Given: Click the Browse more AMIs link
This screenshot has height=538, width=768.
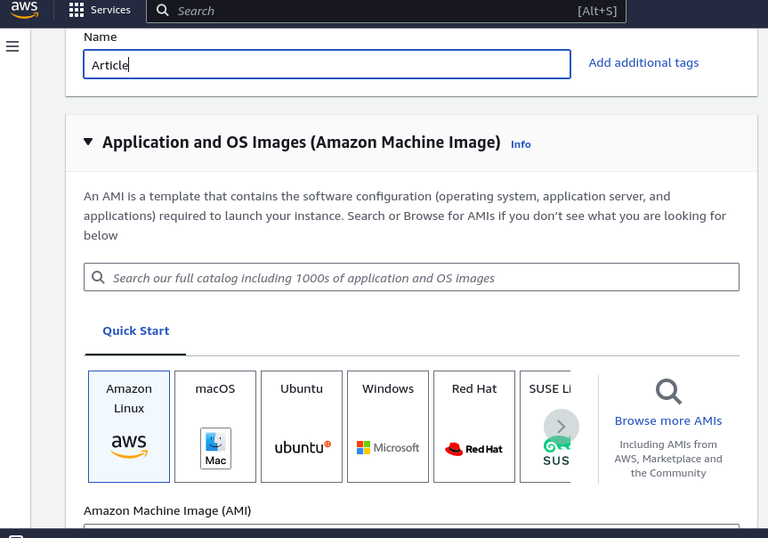Looking at the screenshot, I should [668, 421].
